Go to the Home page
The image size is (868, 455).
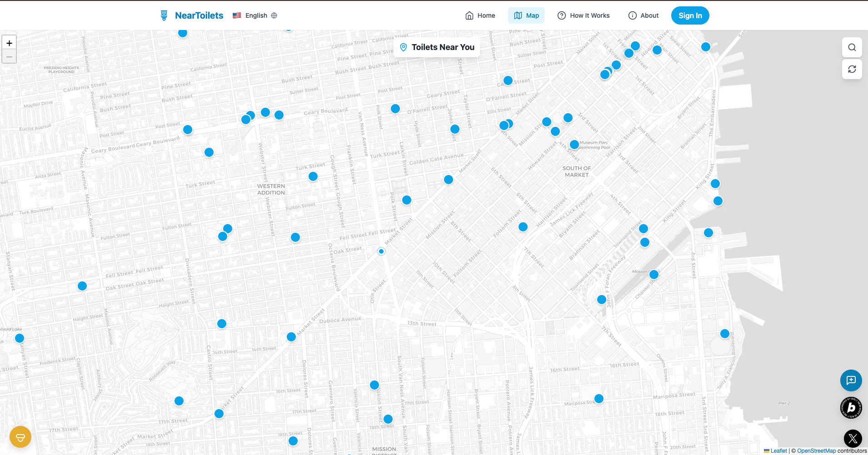point(480,15)
